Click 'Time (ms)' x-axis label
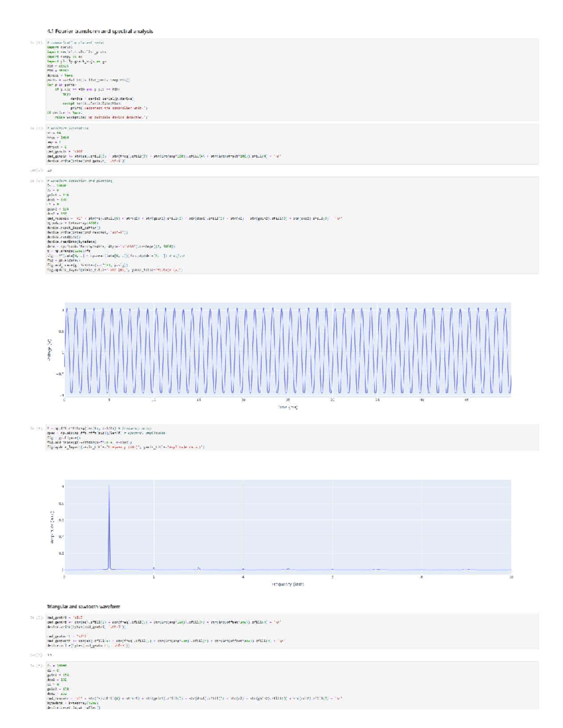Image resolution: width=563 pixels, height=728 pixels. click(288, 407)
